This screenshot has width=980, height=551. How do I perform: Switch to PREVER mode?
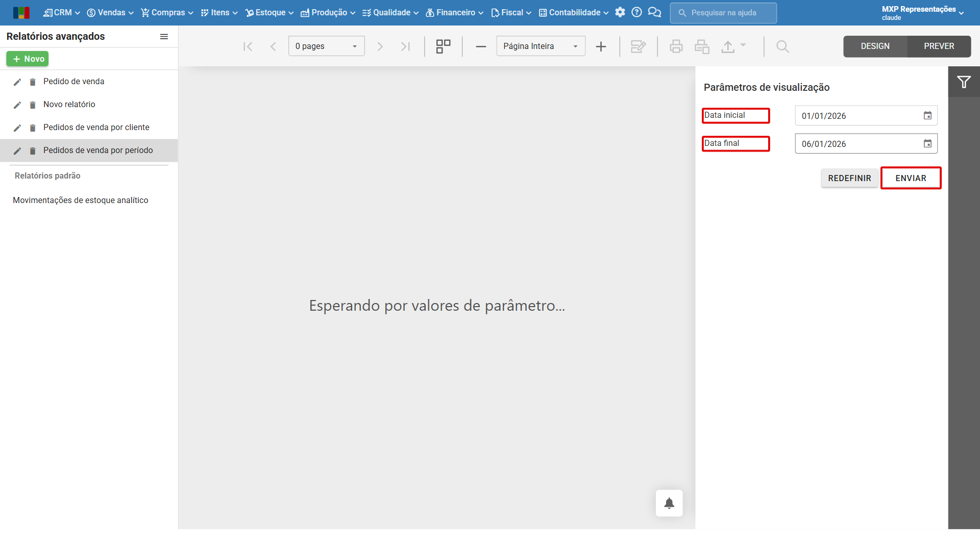pyautogui.click(x=939, y=46)
